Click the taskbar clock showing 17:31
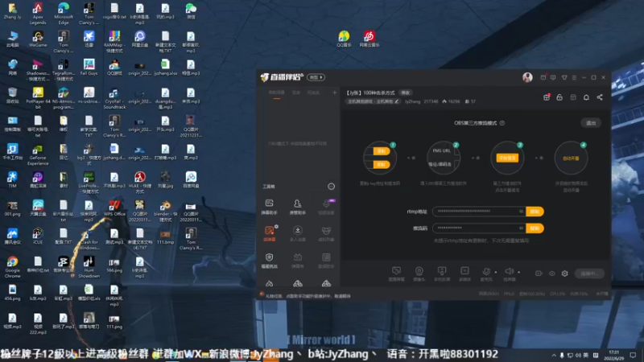Image resolution: width=644 pixels, height=362 pixels. pyautogui.click(x=613, y=355)
